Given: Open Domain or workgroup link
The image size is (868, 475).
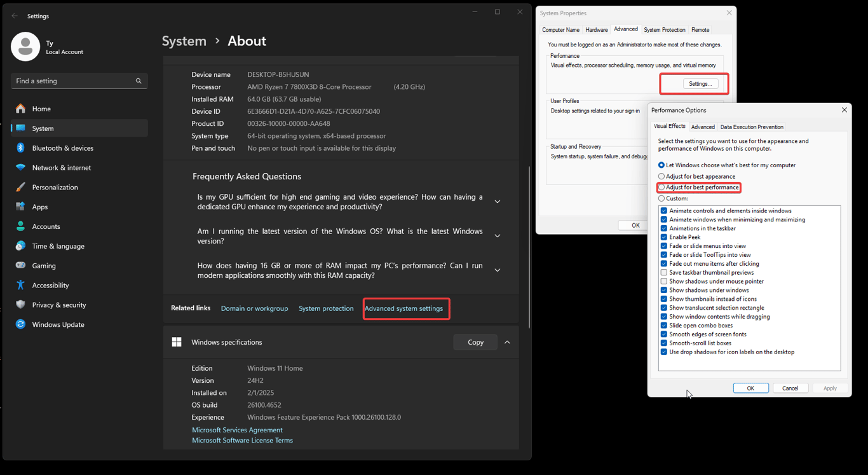Looking at the screenshot, I should click(x=254, y=308).
